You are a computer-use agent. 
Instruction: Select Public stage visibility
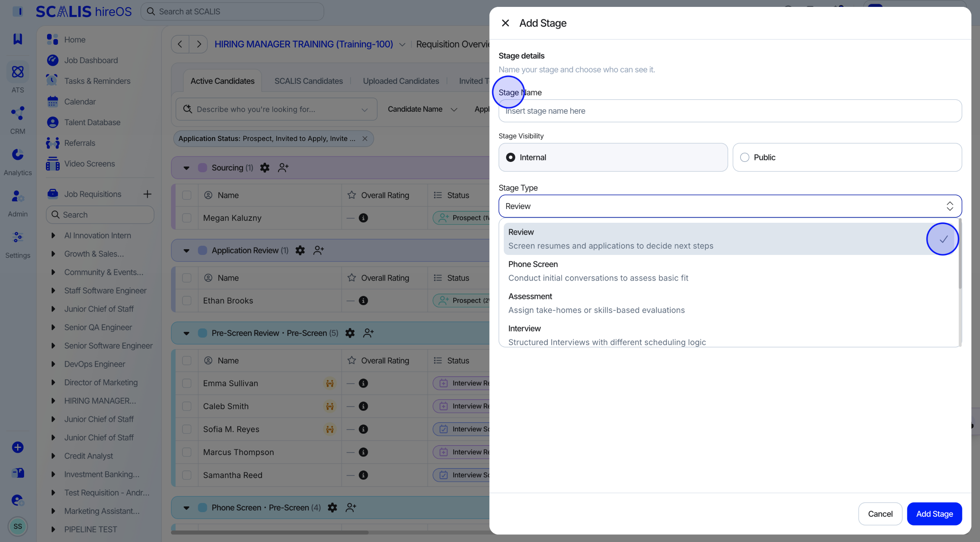(847, 157)
